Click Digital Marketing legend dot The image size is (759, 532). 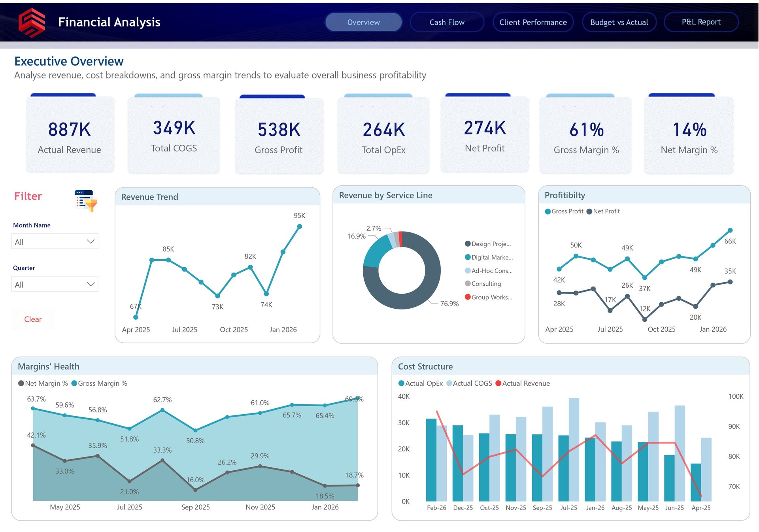[468, 257]
